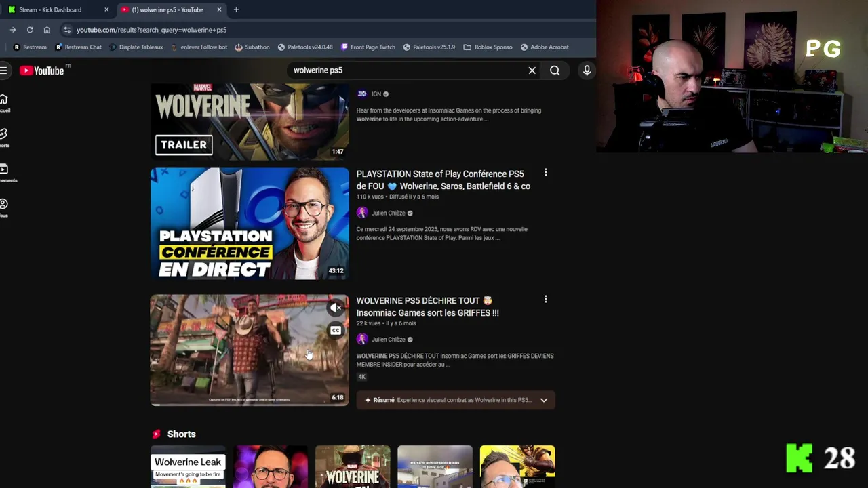Open the Subathon bookmark

click(x=252, y=47)
